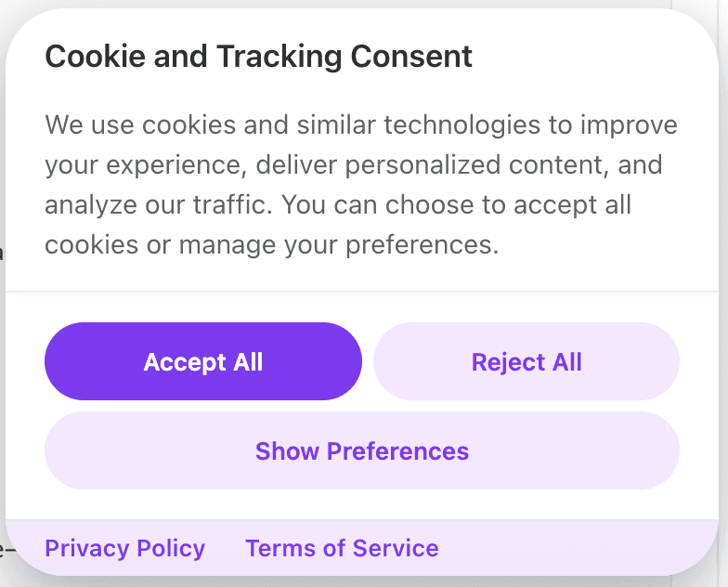Click the Accept All button
Image resolution: width=728 pixels, height=587 pixels.
[202, 361]
